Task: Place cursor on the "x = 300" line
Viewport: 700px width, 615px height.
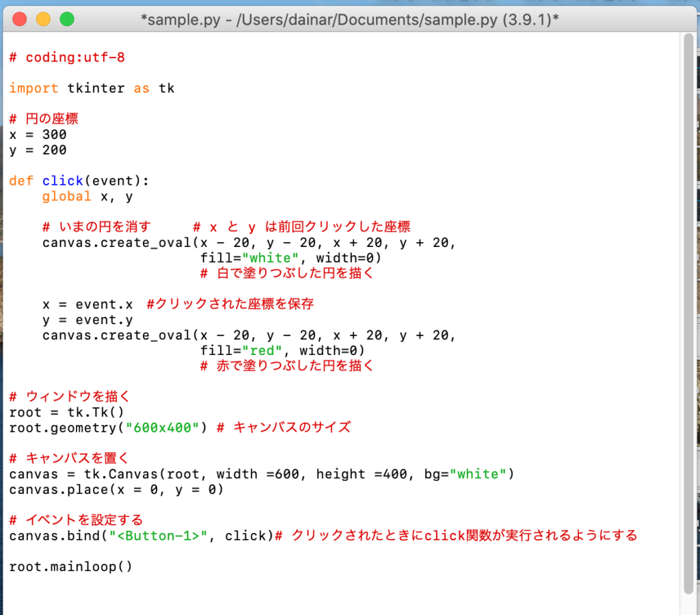Action: pyautogui.click(x=38, y=135)
